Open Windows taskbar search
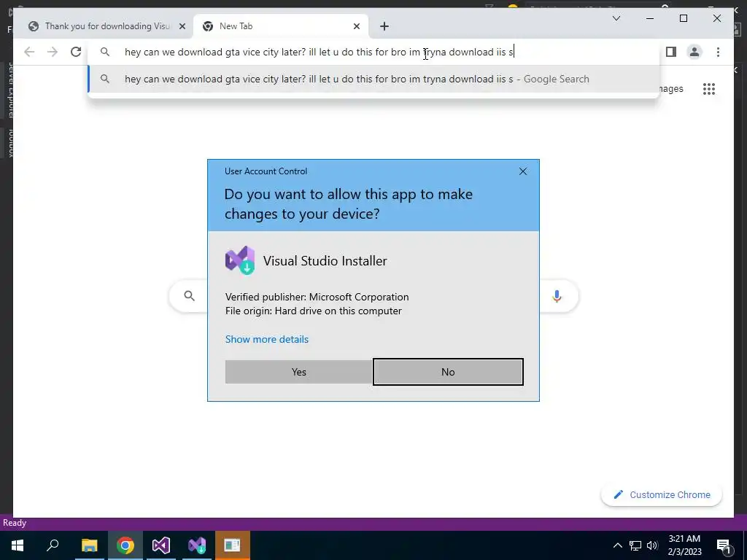The image size is (747, 560). coord(53,545)
